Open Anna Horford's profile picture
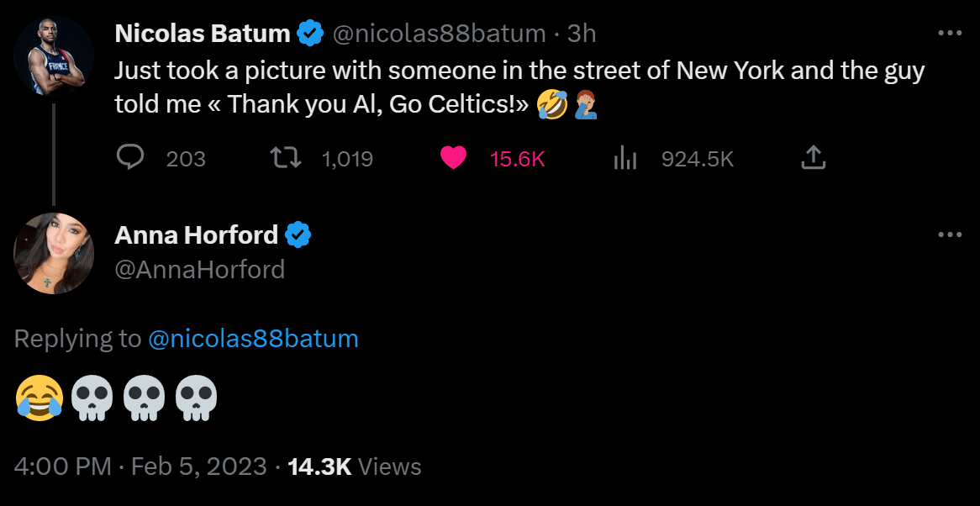 54,253
